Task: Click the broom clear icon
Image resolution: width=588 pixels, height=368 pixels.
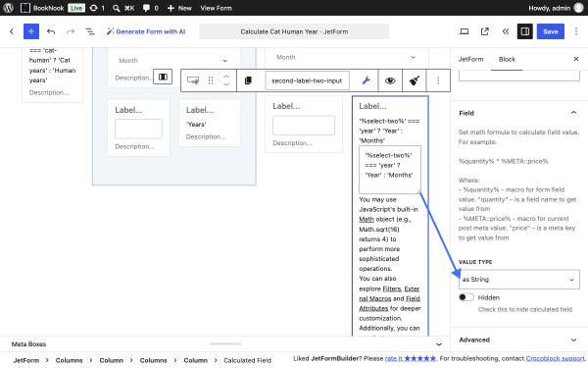Action: click(414, 80)
